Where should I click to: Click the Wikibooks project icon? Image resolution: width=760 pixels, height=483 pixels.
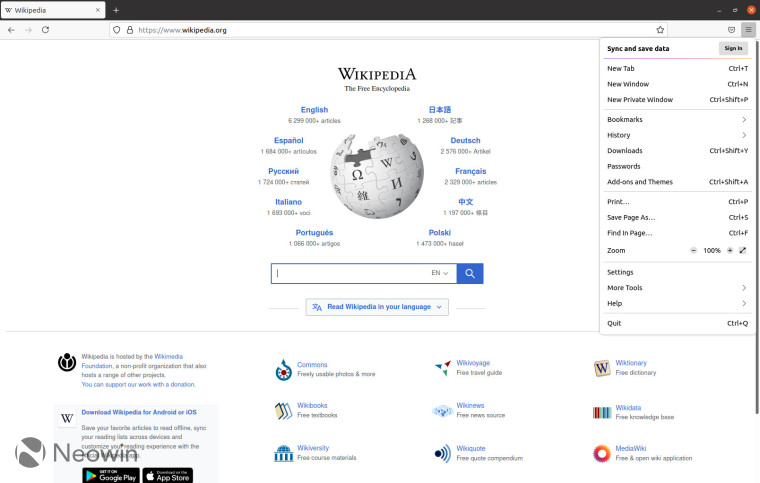click(284, 411)
